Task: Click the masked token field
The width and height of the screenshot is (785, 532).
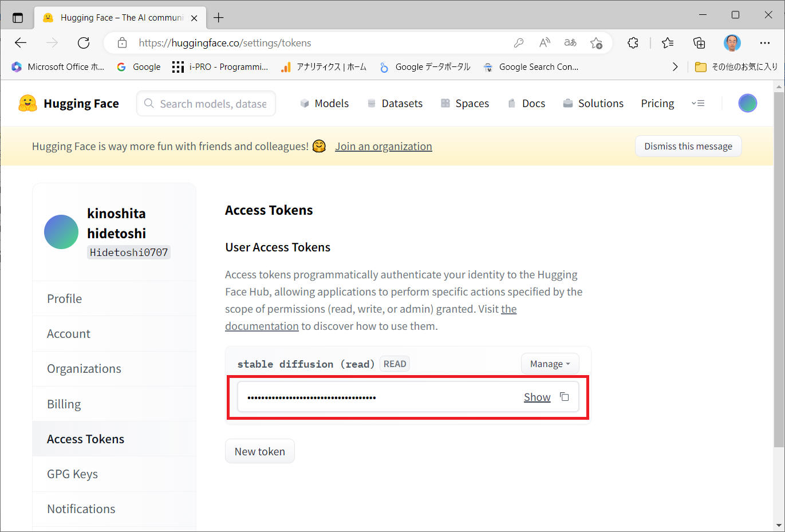Action: coord(408,397)
